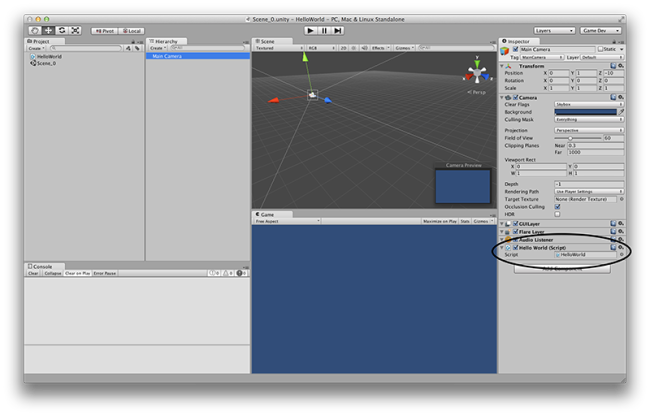The height and width of the screenshot is (416, 650).
Task: Toggle the Static checkbox in Inspector
Action: point(600,48)
